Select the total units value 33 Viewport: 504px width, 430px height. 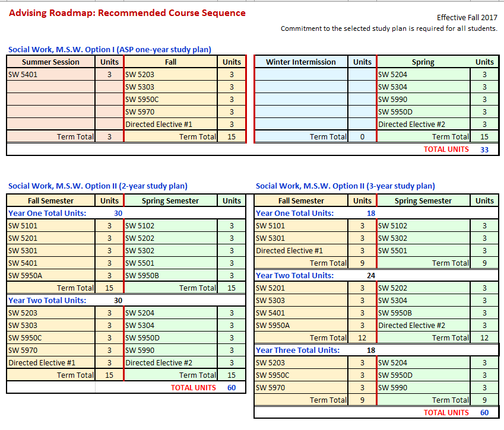[x=484, y=149]
